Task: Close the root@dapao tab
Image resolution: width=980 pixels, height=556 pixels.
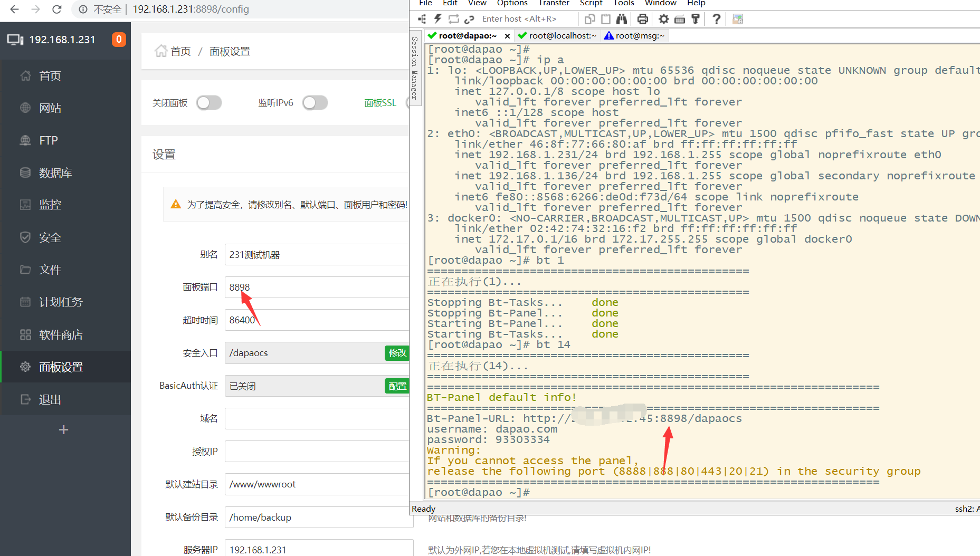Action: click(x=507, y=36)
